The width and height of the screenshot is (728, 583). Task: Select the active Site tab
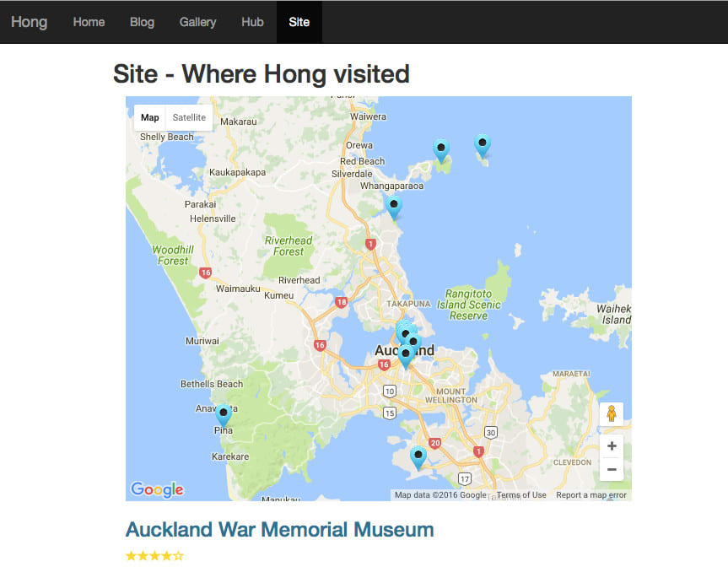299,22
